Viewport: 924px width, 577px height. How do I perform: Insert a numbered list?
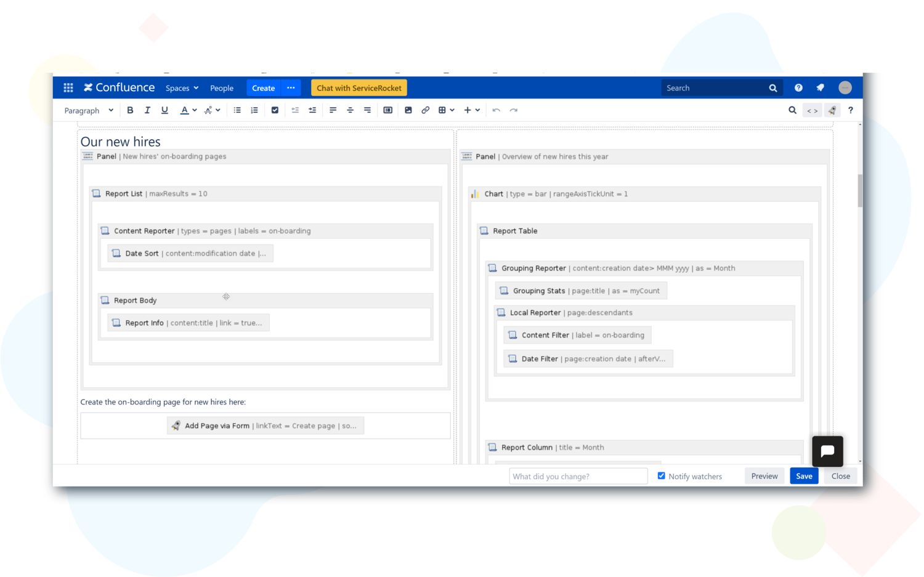click(x=254, y=110)
